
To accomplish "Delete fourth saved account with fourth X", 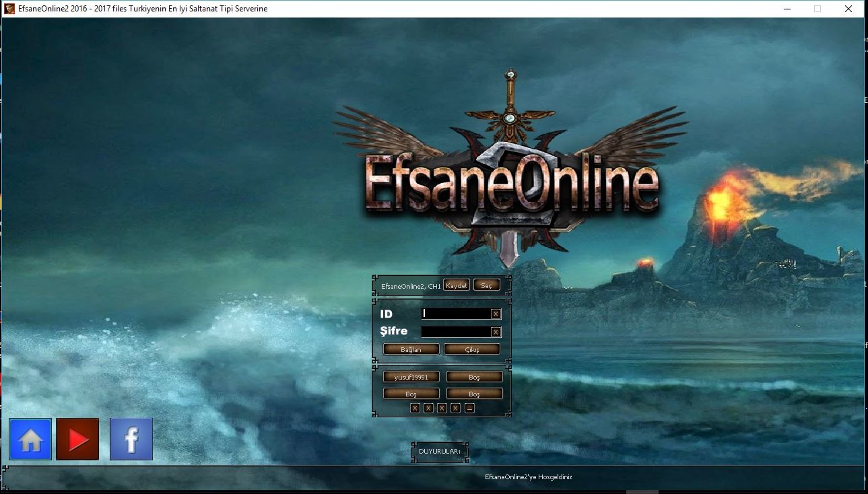I will (x=455, y=409).
